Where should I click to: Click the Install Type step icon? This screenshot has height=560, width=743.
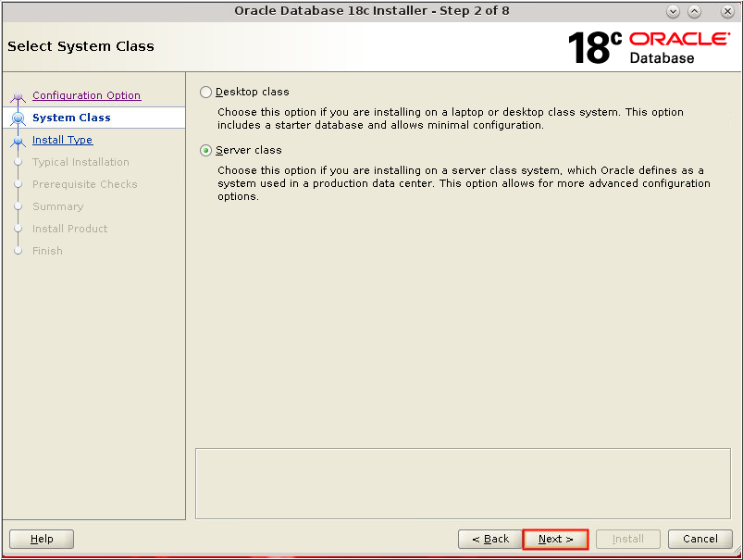click(x=19, y=140)
